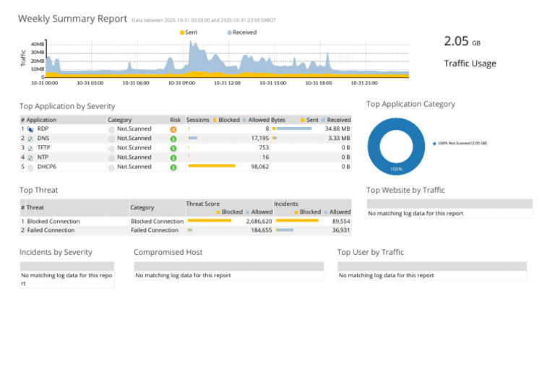555x392 pixels.
Task: Click the 100% Not Scanned donut legend marker
Action: (x=434, y=144)
